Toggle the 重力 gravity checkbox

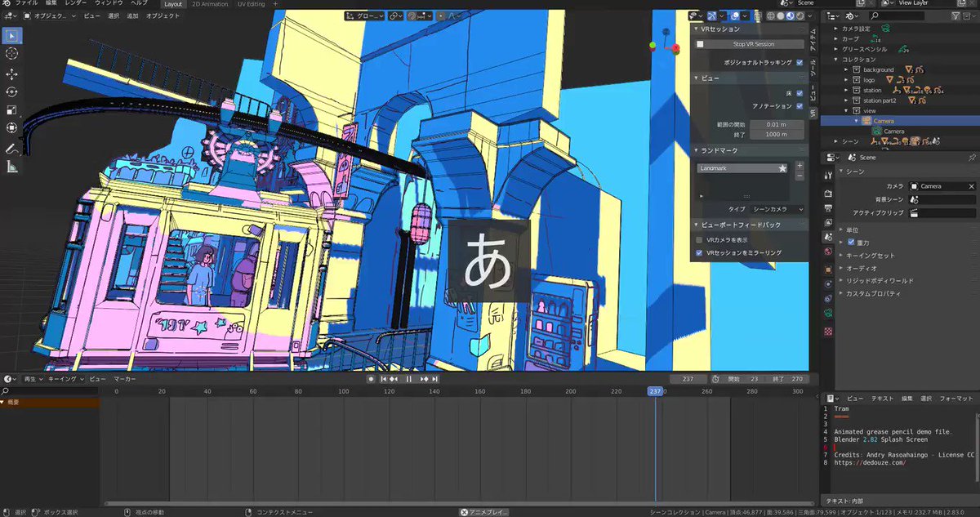pyautogui.click(x=851, y=243)
